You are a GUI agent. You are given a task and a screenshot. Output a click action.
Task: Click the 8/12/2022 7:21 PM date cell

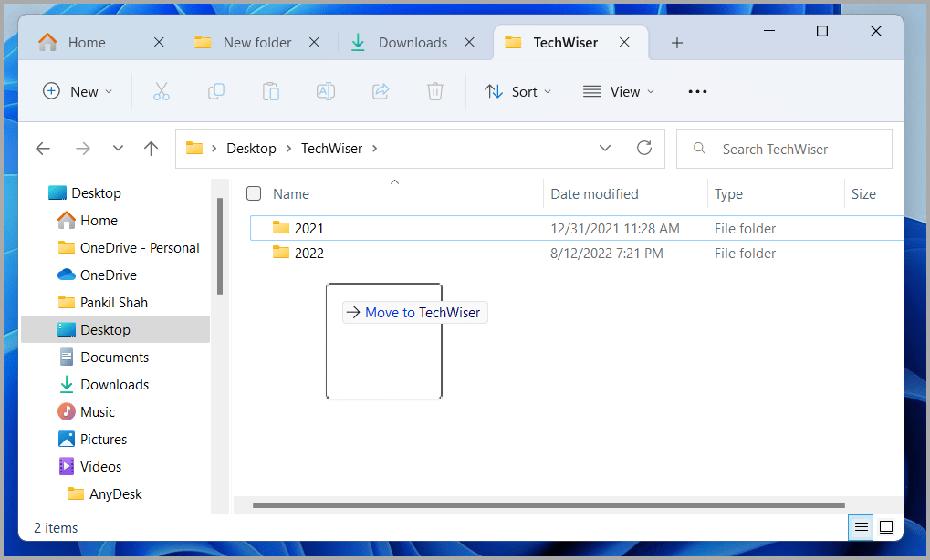pyautogui.click(x=607, y=253)
